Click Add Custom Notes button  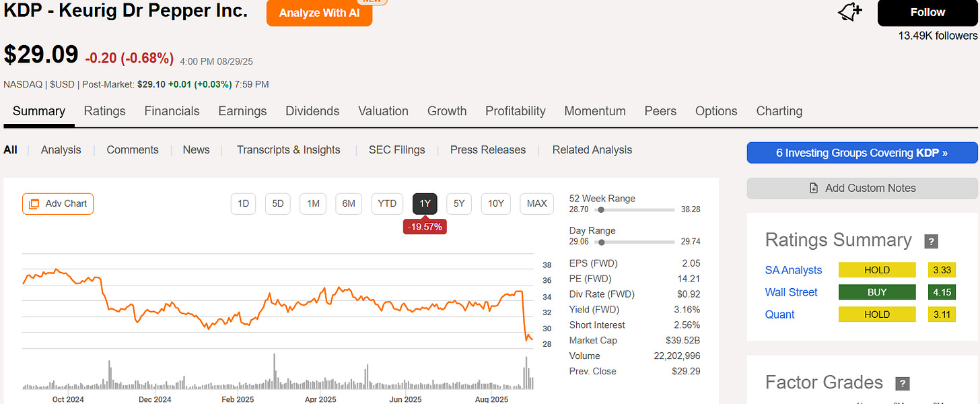862,188
